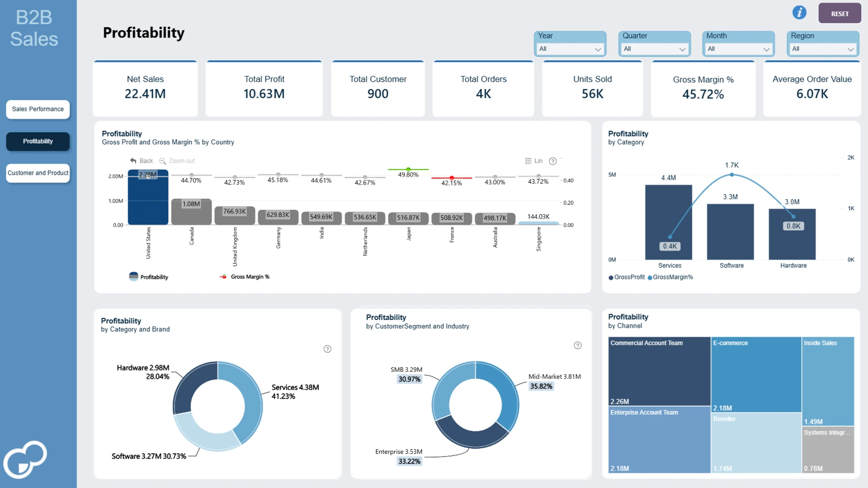This screenshot has height=488, width=868.
Task: Click the blue information icon
Action: coord(799,13)
